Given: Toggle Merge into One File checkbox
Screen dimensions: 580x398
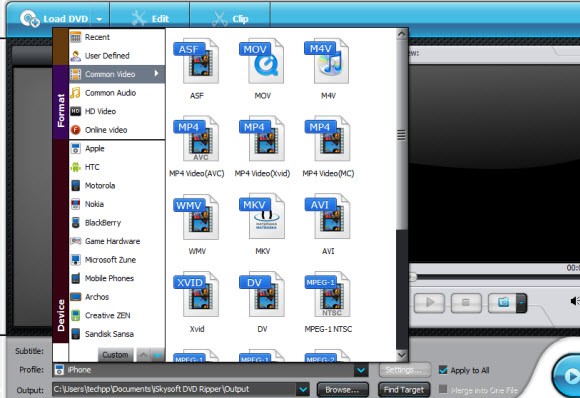Looking at the screenshot, I should click(x=443, y=389).
